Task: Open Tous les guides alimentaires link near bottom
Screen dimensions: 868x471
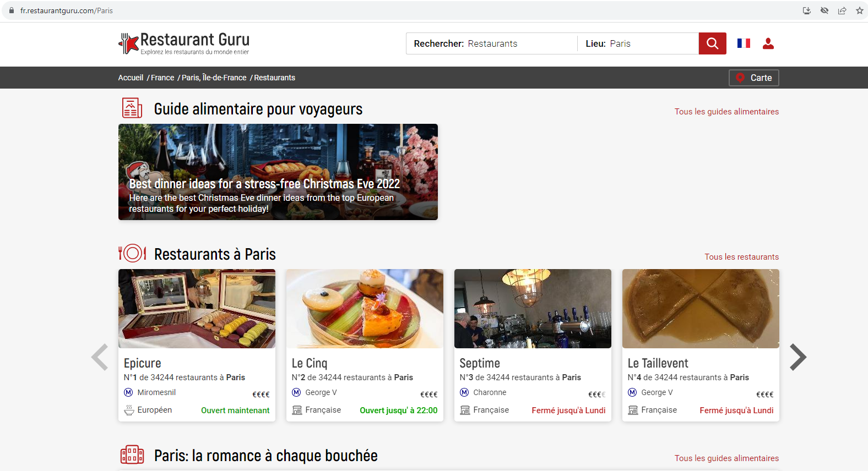Action: pyautogui.click(x=726, y=458)
